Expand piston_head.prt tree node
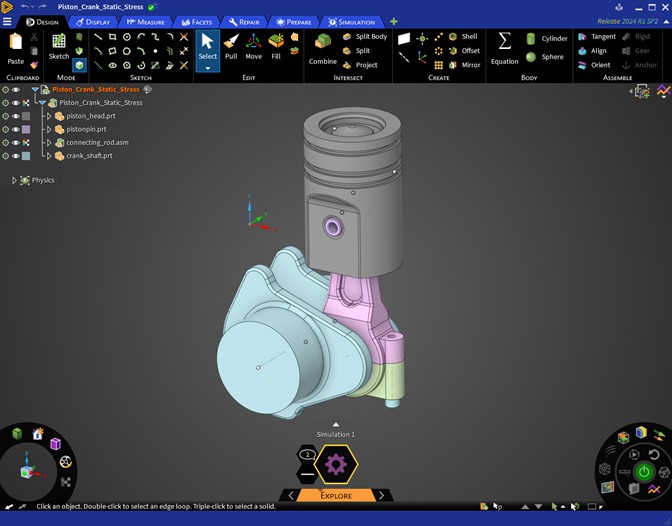 49,116
